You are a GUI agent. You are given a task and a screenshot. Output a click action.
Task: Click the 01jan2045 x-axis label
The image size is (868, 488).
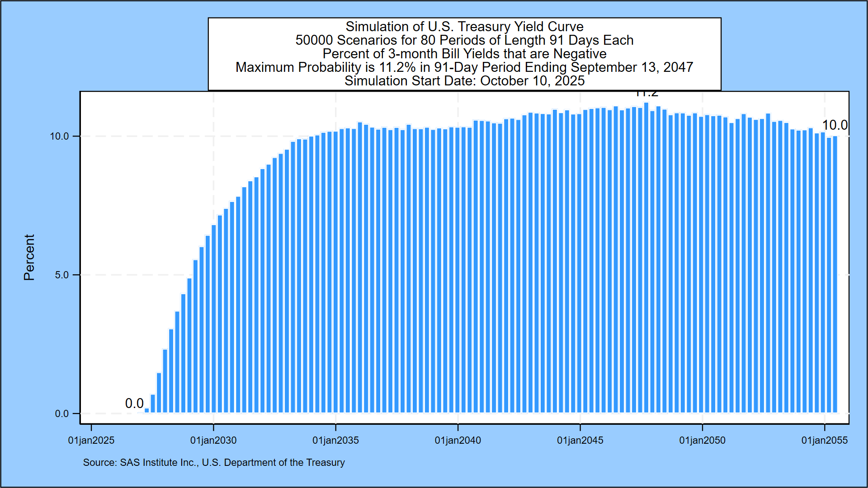(x=580, y=440)
